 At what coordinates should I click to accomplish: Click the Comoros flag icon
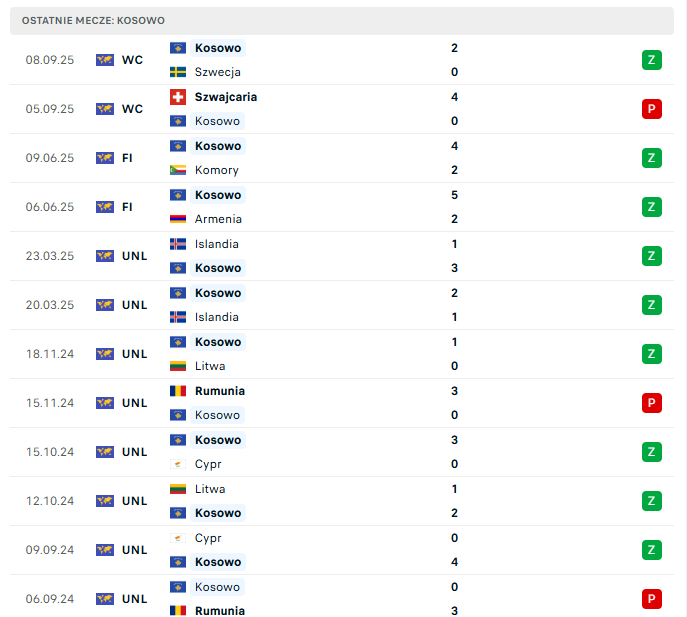178,170
